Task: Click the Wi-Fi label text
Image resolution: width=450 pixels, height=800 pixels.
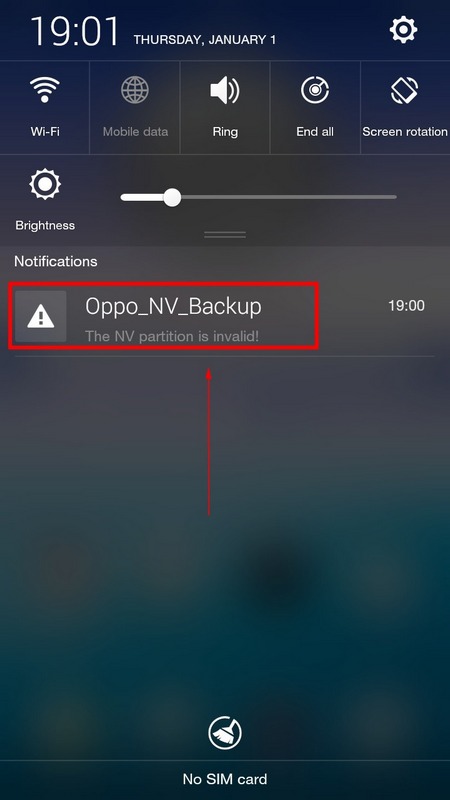Action: 45,132
